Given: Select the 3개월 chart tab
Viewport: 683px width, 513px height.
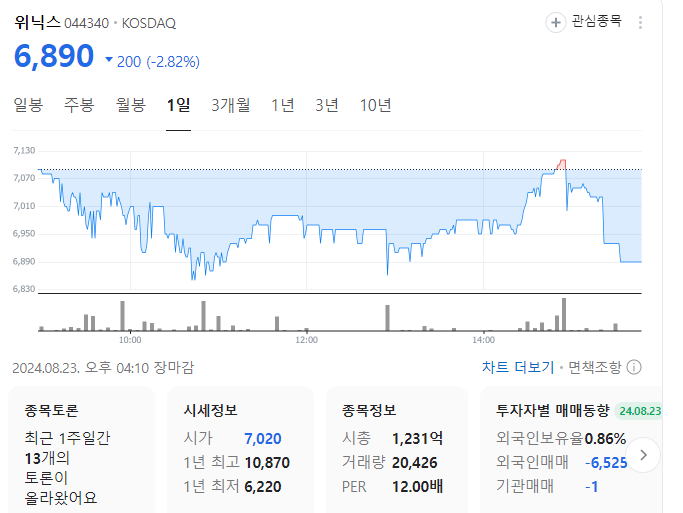Looking at the screenshot, I should coord(231,105).
